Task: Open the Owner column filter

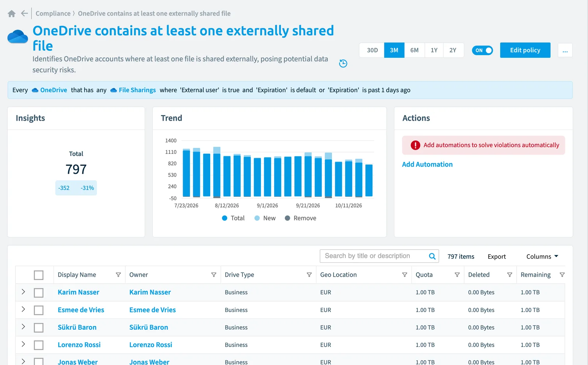Action: (x=214, y=275)
